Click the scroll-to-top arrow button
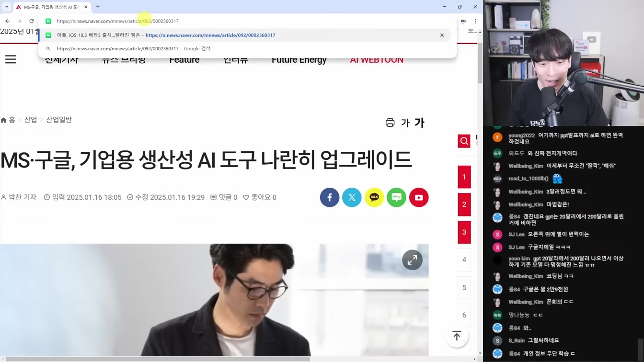The image size is (644, 362). [457, 336]
